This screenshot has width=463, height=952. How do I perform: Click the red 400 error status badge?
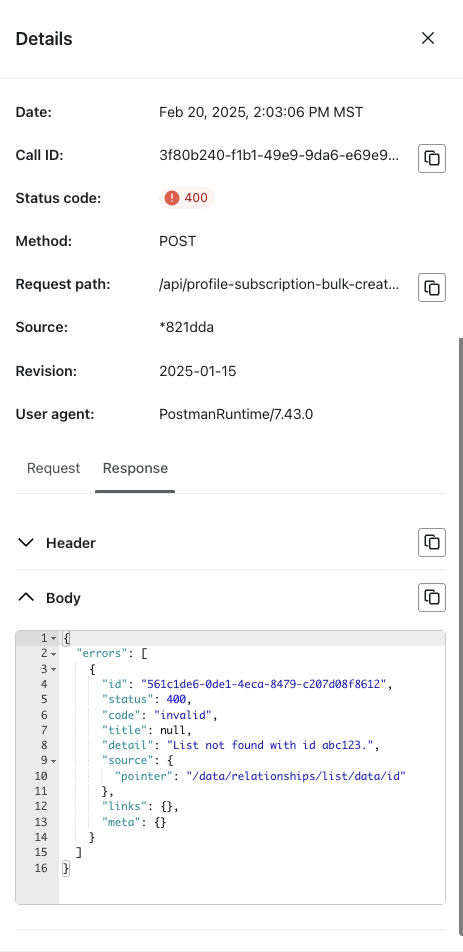[187, 198]
